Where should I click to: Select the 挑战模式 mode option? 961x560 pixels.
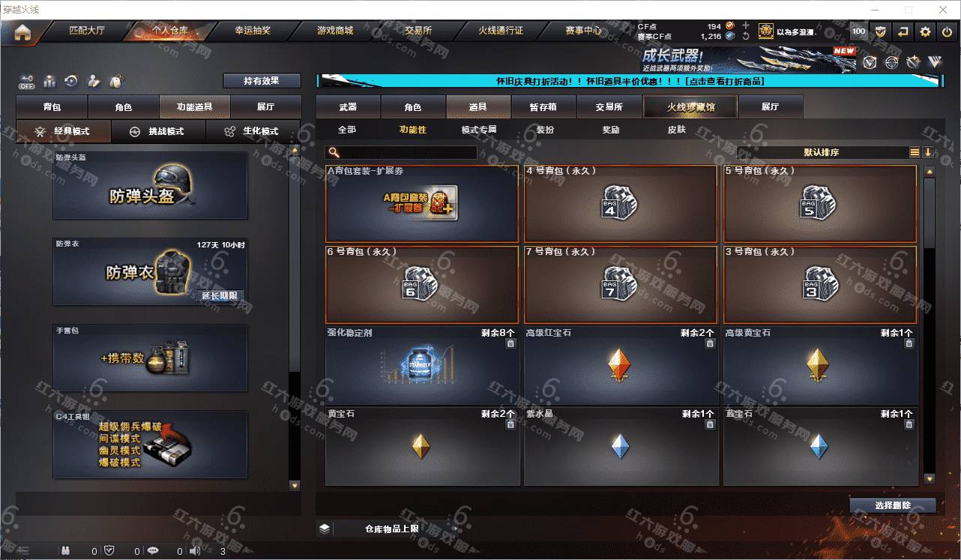[x=158, y=131]
